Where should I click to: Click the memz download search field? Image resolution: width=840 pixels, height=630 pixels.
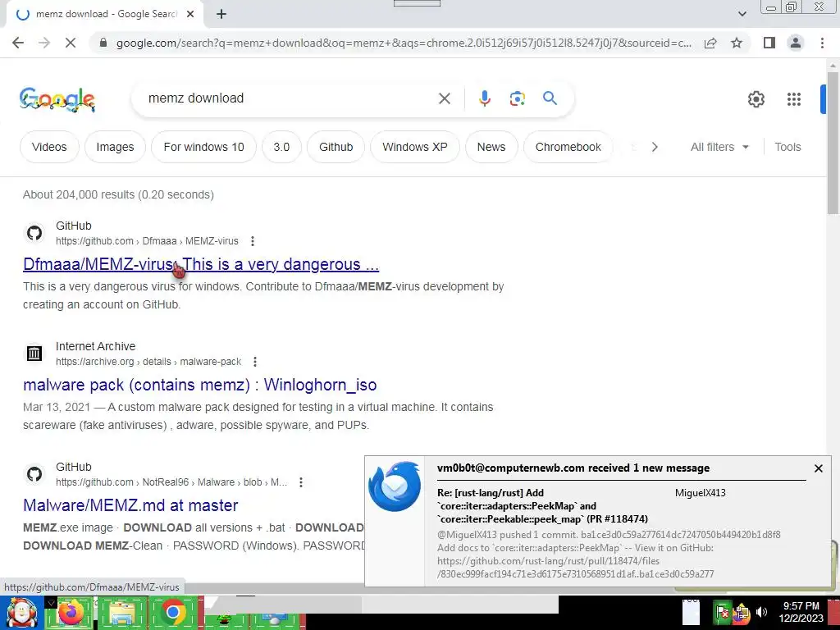click(x=290, y=98)
